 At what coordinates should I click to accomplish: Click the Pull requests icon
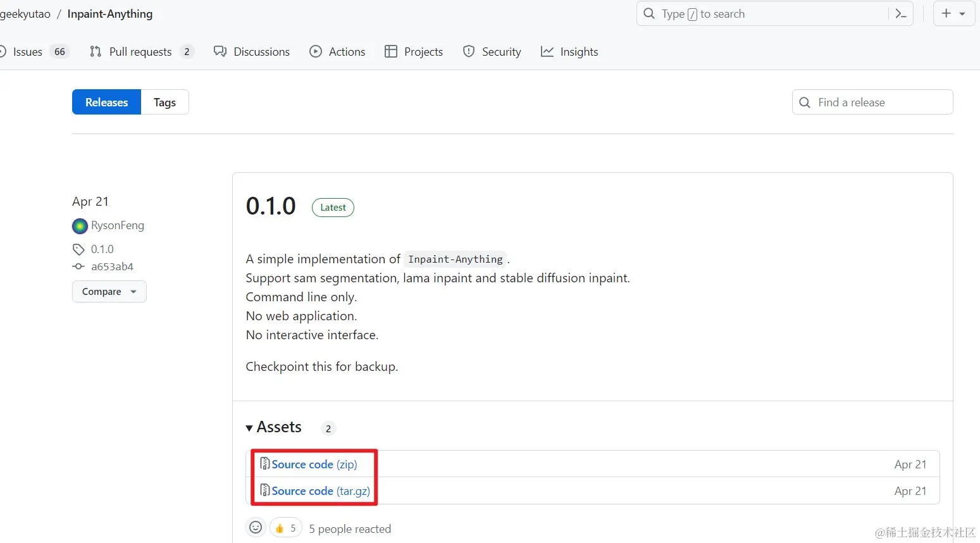coord(96,51)
